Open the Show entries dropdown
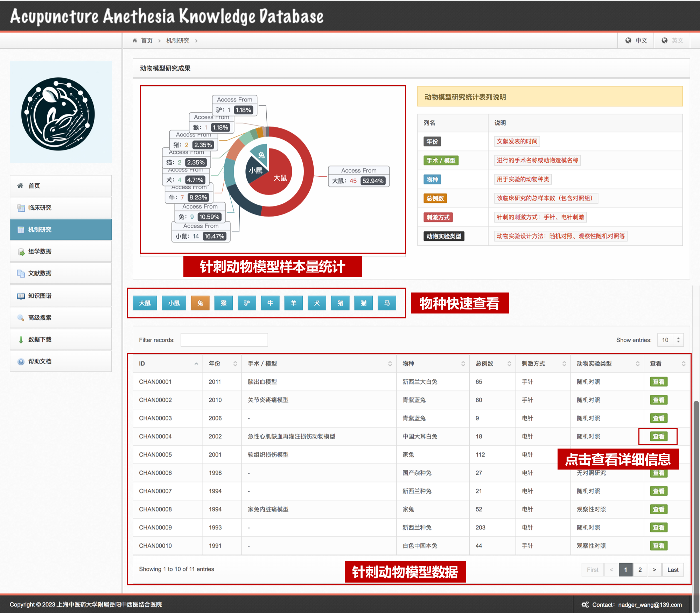This screenshot has height=613, width=700. point(670,340)
